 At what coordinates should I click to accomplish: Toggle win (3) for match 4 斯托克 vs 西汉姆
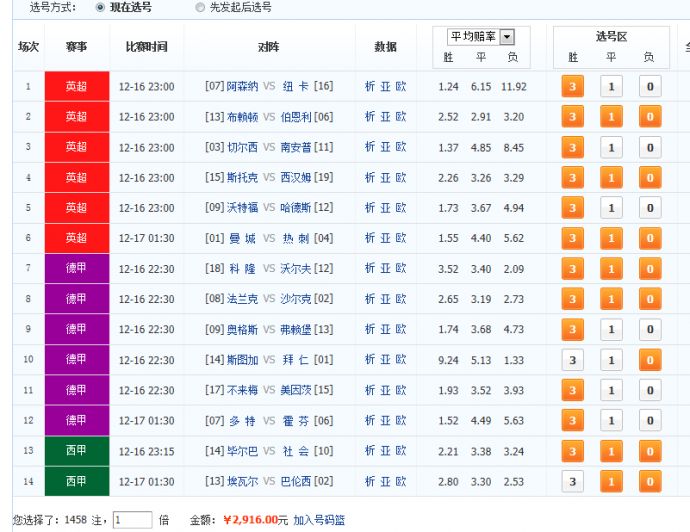tap(573, 178)
